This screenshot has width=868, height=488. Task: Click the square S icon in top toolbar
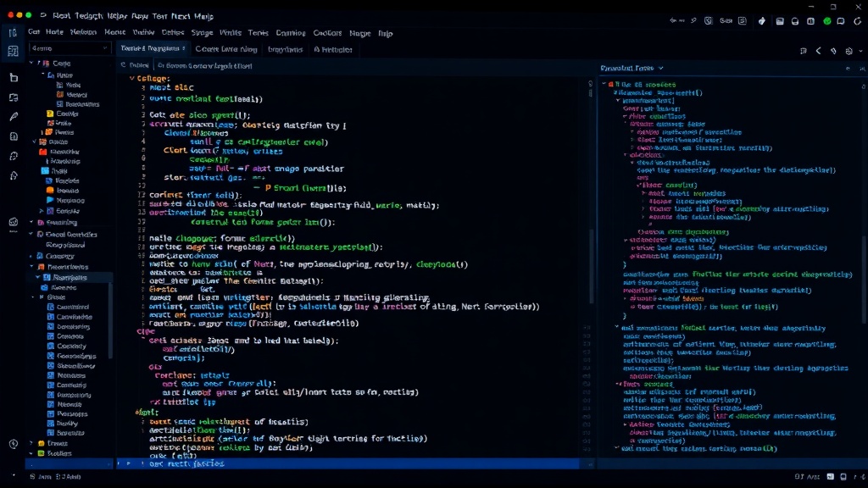pos(743,20)
